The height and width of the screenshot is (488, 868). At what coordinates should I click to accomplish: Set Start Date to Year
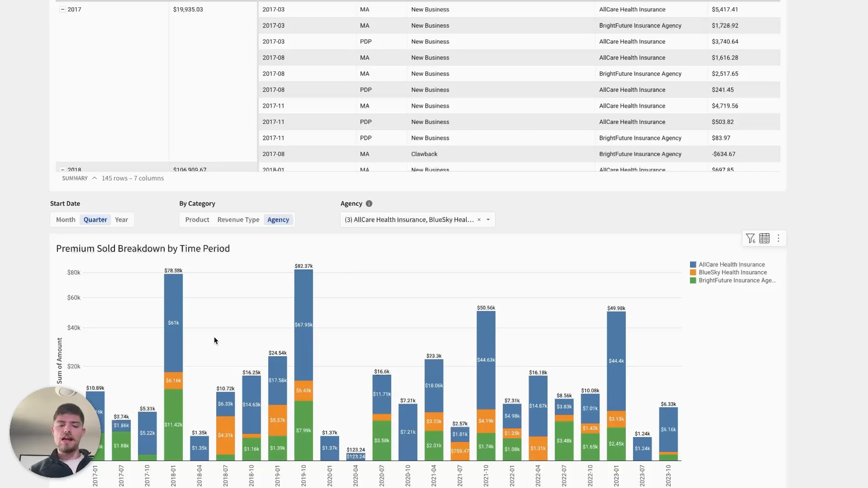pyautogui.click(x=121, y=220)
